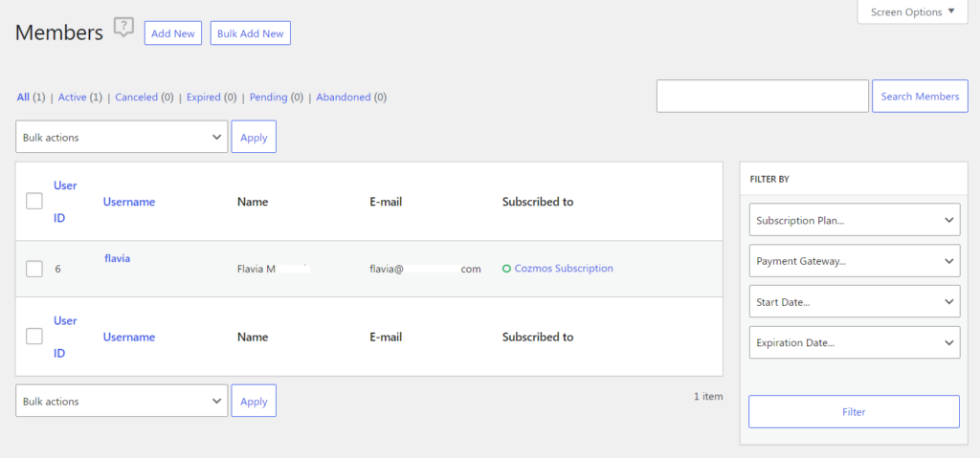980x458 pixels.
Task: Open the top Bulk actions dropdown
Action: 122,137
